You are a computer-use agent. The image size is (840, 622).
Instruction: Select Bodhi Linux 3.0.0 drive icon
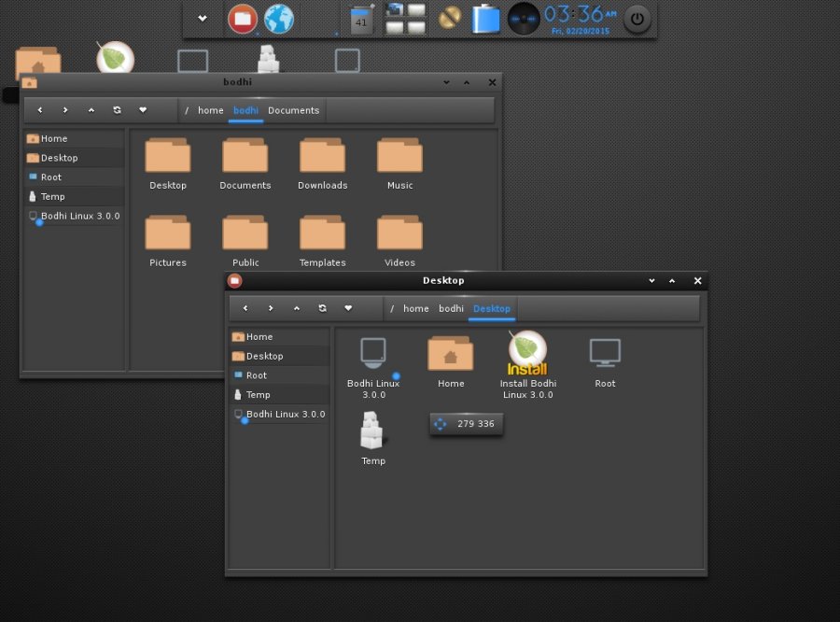click(373, 367)
